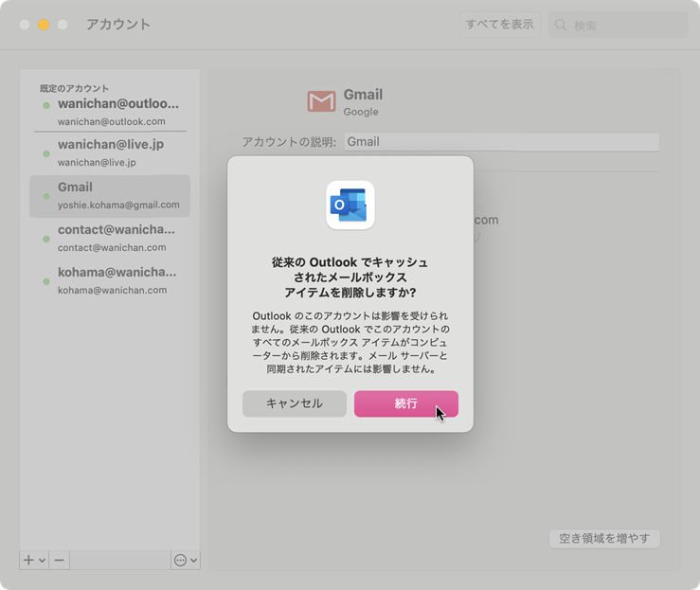The width and height of the screenshot is (700, 590).
Task: Click the キャンセル button in the dialog
Action: coord(295,403)
